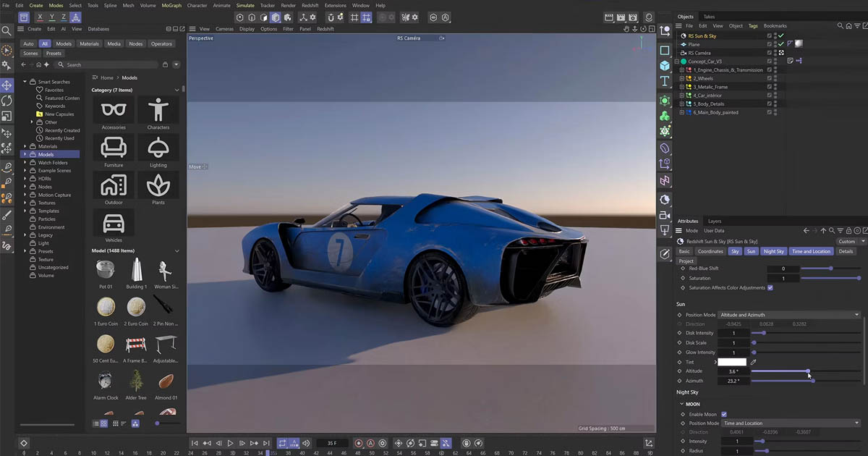The height and width of the screenshot is (456, 868).
Task: Select the Scale tool in left toolbar
Action: 7,116
